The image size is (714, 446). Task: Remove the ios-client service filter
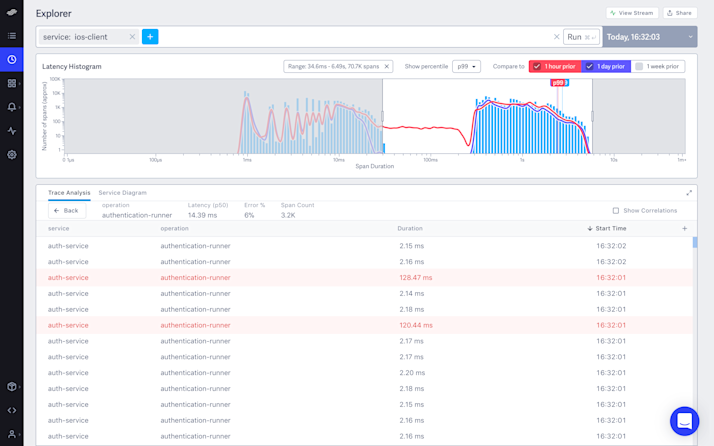click(132, 37)
